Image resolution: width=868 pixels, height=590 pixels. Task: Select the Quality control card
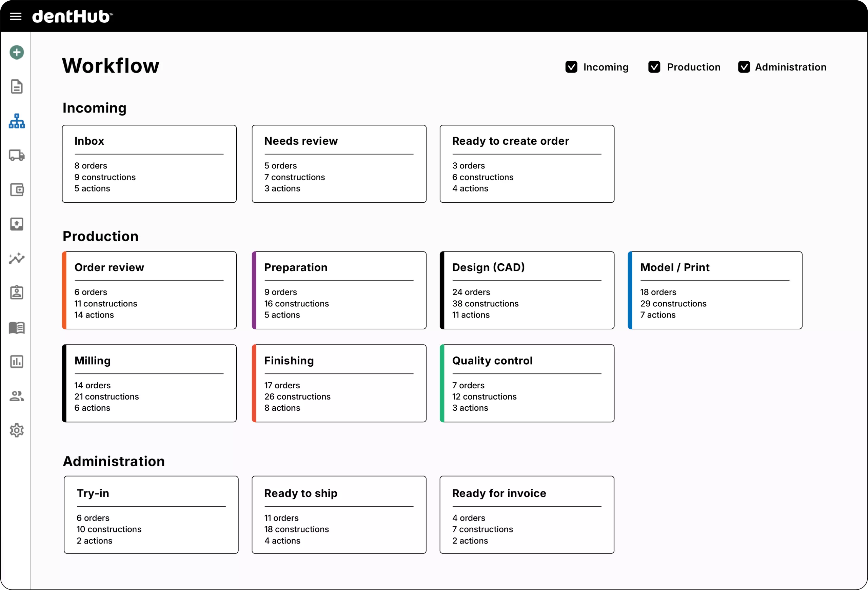click(x=527, y=383)
